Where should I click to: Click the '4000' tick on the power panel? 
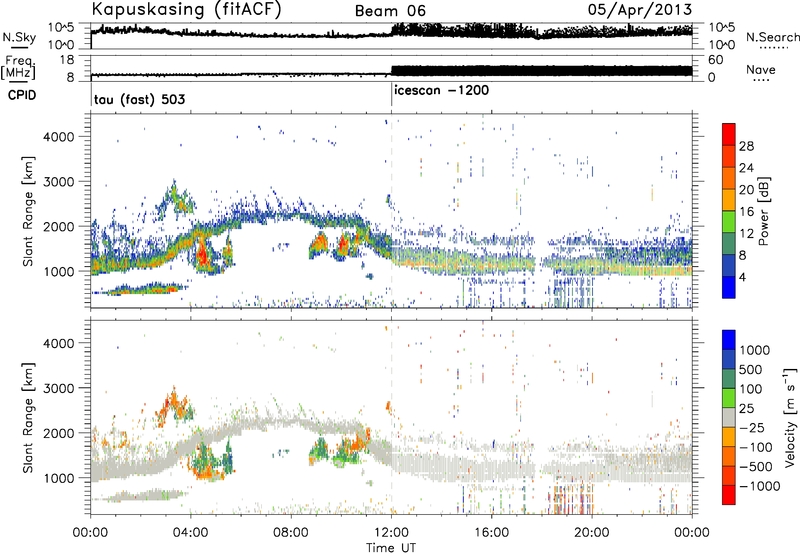click(59, 137)
